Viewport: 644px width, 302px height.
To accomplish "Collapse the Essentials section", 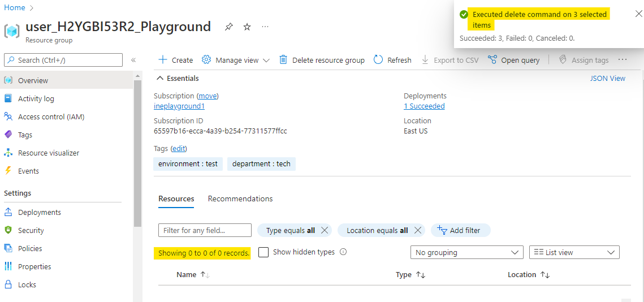I will pos(161,79).
